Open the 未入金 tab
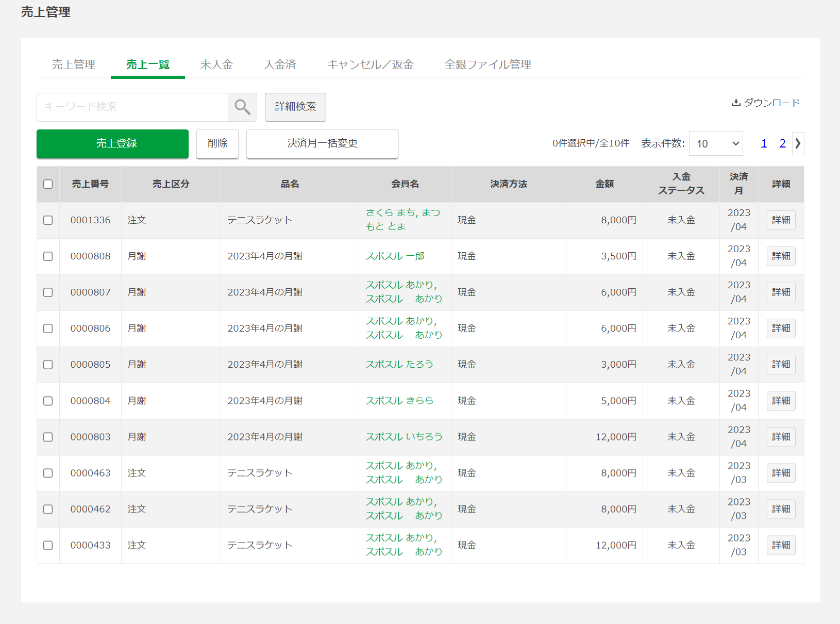 [x=216, y=64]
